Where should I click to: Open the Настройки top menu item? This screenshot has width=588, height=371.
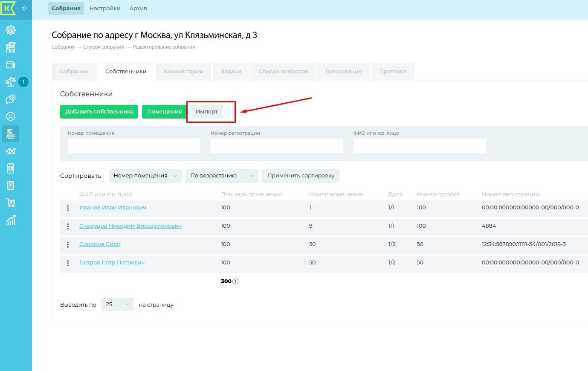[x=105, y=9]
